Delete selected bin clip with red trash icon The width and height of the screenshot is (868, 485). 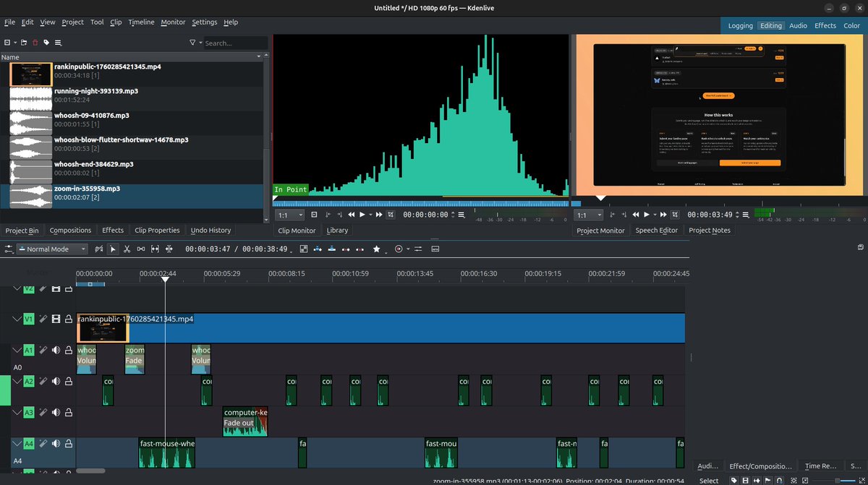click(35, 43)
